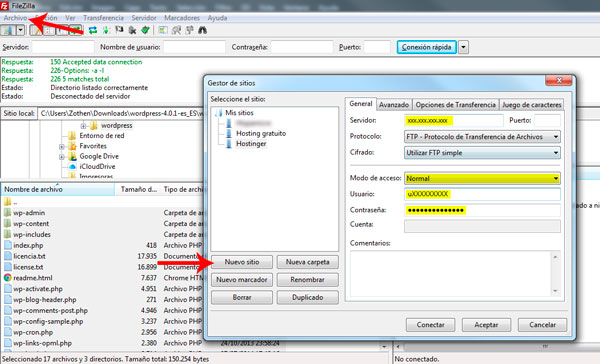The height and width of the screenshot is (364, 600).
Task: Click the Renombrar button
Action: pyautogui.click(x=308, y=280)
